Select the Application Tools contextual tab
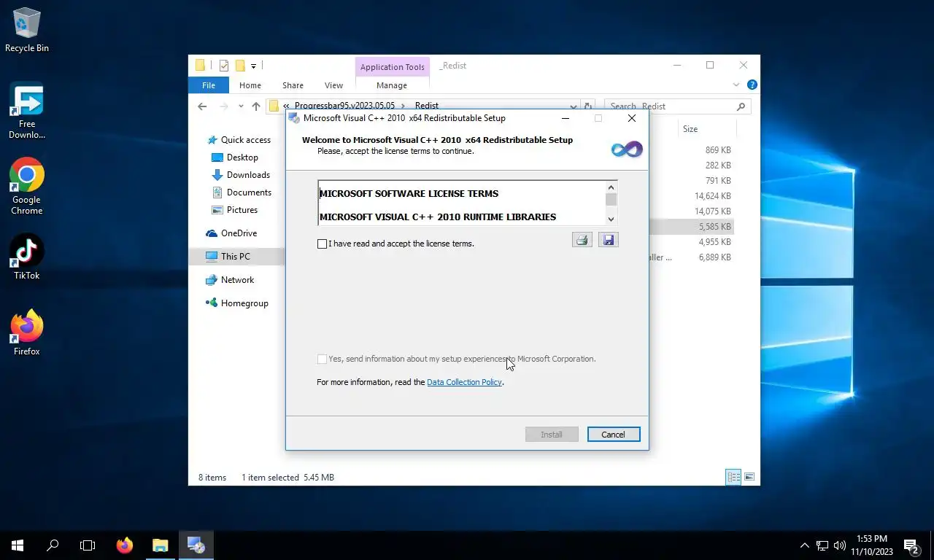The image size is (934, 560). (392, 67)
